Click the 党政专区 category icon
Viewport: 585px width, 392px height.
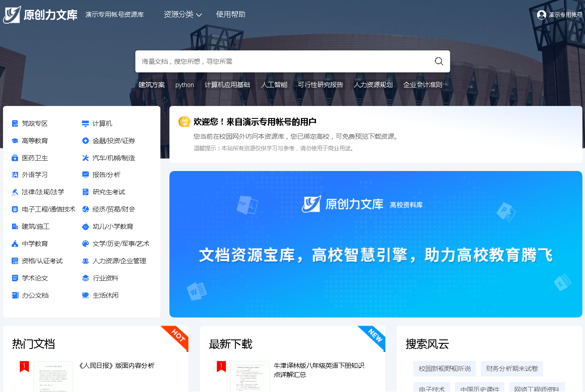pyautogui.click(x=15, y=124)
